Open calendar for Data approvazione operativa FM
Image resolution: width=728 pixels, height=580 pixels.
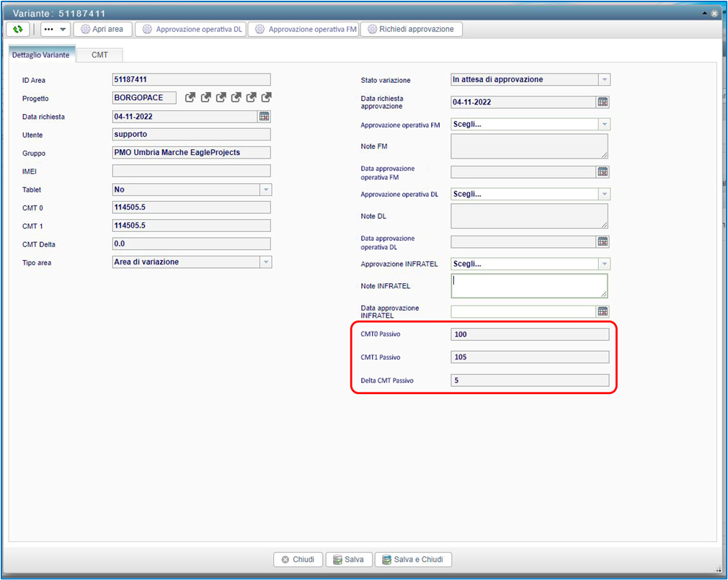coord(603,171)
